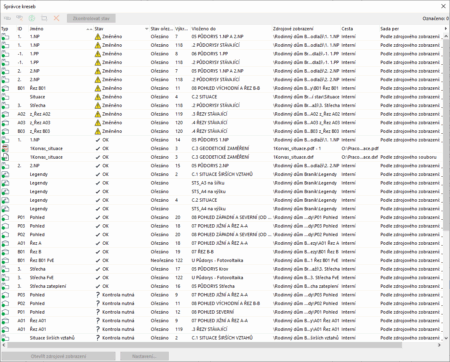Select the Řez B01 FvE name cell

tap(42, 261)
